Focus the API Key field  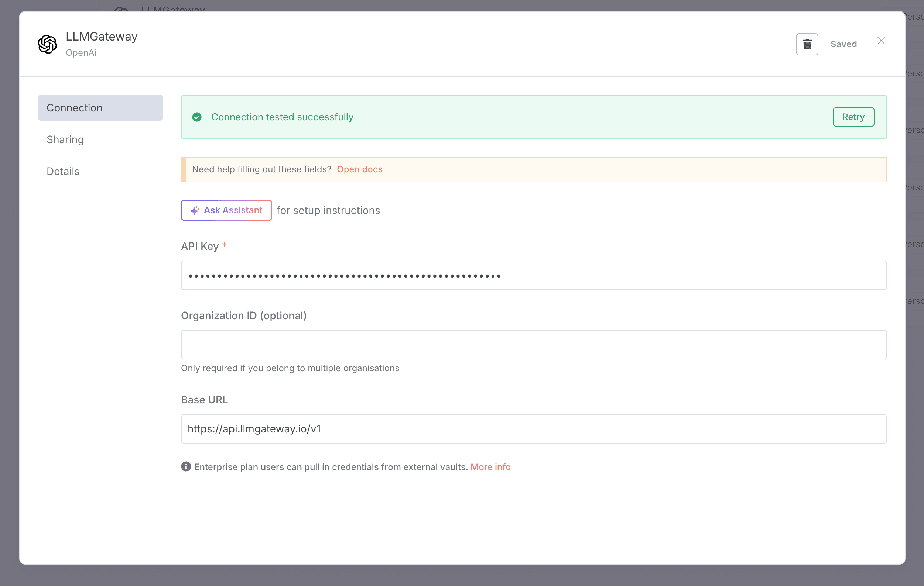pyautogui.click(x=533, y=275)
